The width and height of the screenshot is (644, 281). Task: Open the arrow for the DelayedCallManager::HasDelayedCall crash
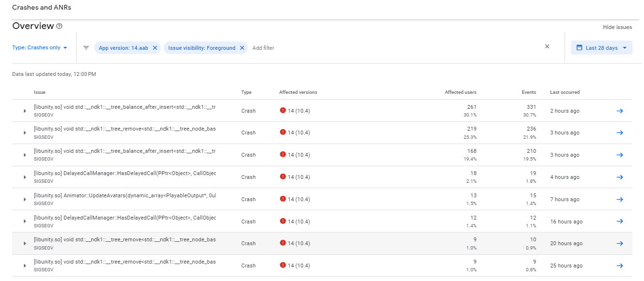(24, 177)
